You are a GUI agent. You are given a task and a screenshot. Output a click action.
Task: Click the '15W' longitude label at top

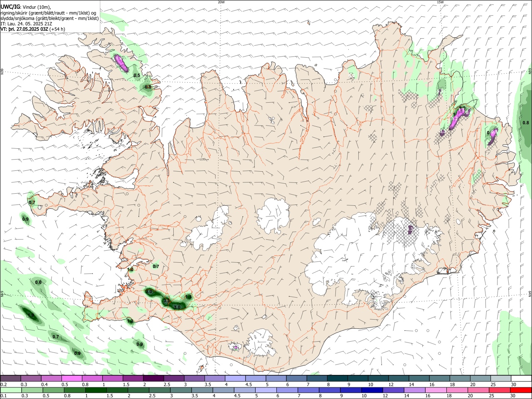(440, 2)
